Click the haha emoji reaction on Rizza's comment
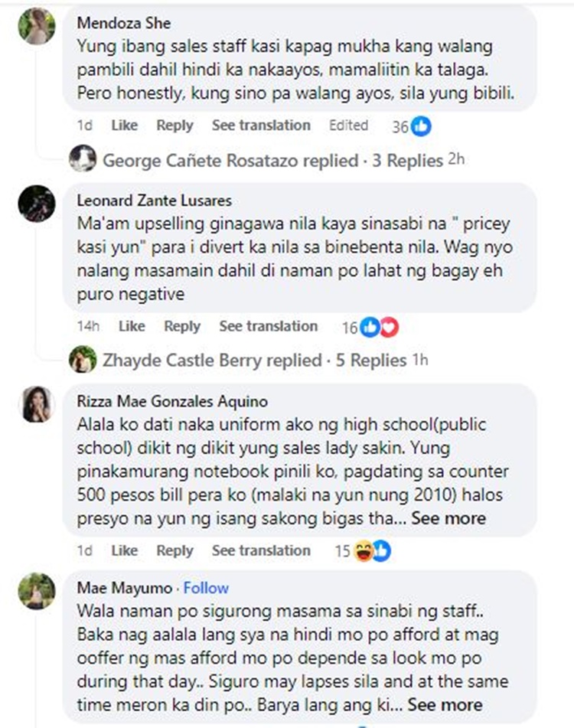This screenshot has width=574, height=728. (x=364, y=551)
